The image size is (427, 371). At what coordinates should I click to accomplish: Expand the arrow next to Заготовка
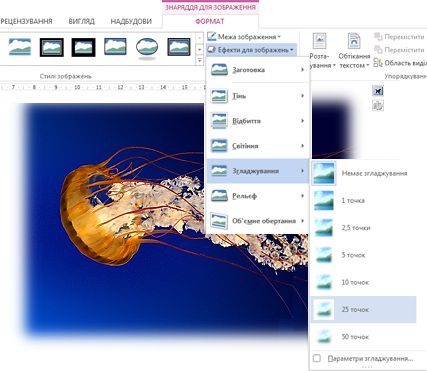point(302,70)
